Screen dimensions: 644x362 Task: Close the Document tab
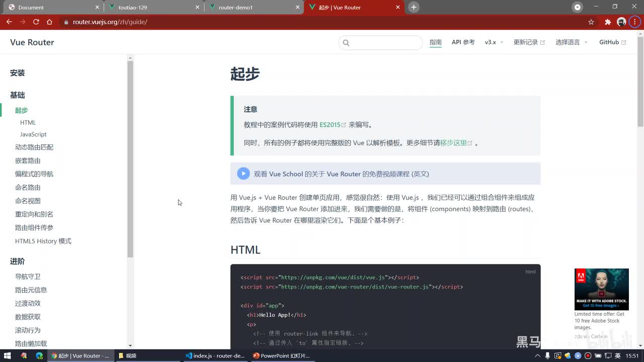coord(97,8)
